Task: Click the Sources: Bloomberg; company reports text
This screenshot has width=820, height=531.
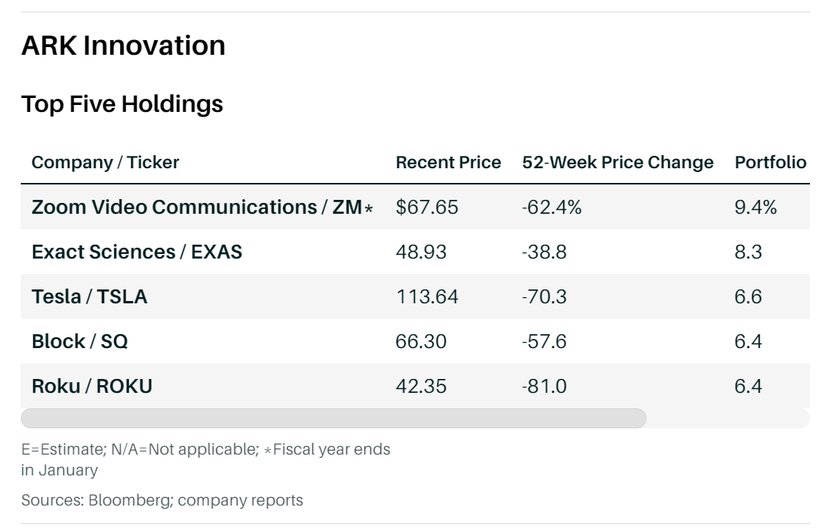Action: 162,500
